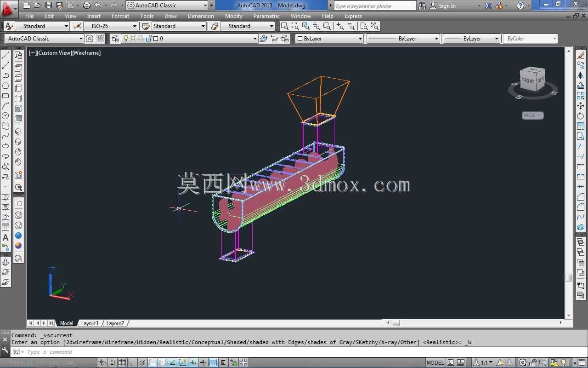
Task: Click the Help question mark icon
Action: click(x=520, y=6)
